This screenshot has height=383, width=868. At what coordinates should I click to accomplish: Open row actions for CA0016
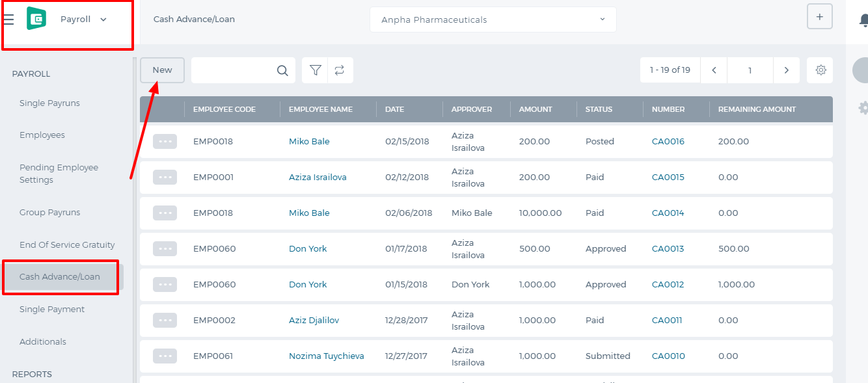click(165, 141)
